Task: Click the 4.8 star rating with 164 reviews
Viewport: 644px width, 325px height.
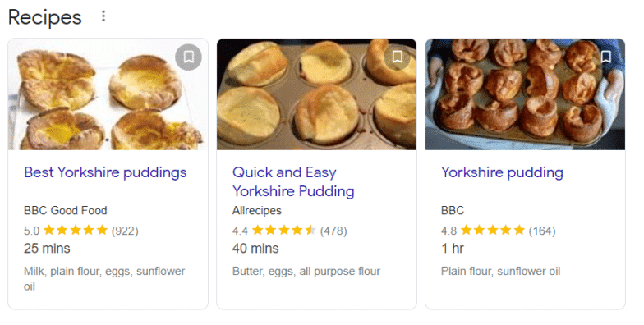Action: coord(498,231)
